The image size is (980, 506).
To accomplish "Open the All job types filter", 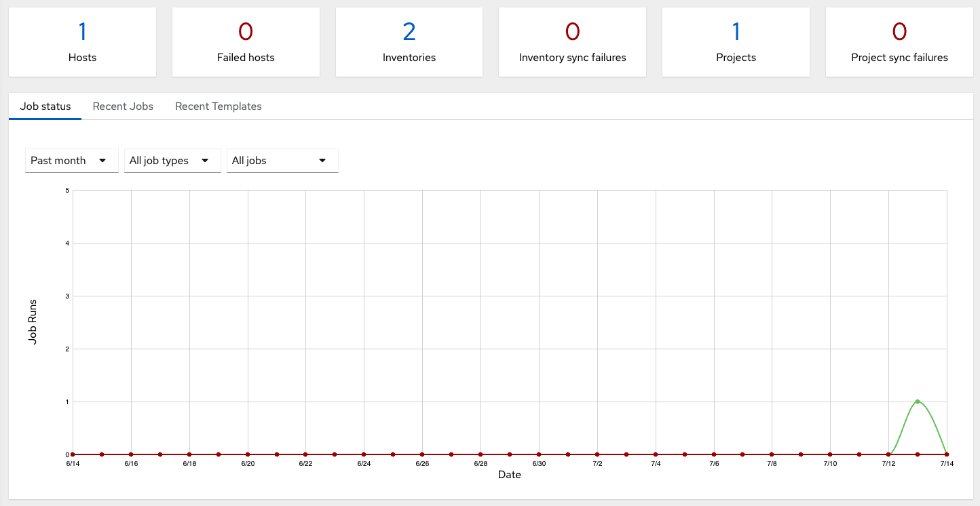I will 172,161.
